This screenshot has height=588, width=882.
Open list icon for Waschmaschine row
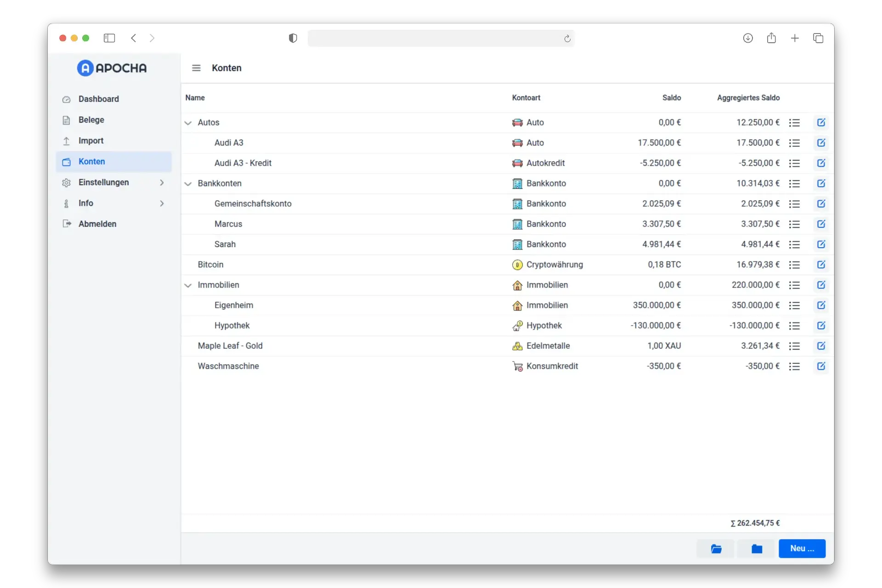point(794,367)
